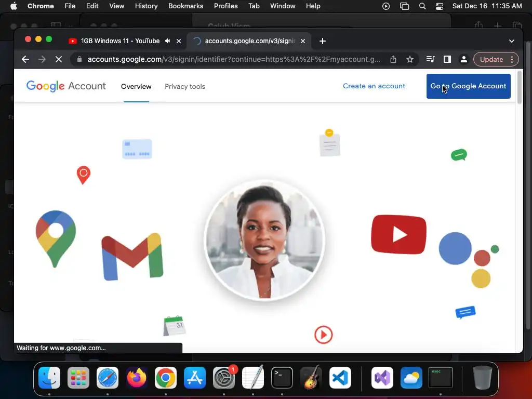Click the share icon in address bar
The height and width of the screenshot is (399, 532).
pyautogui.click(x=393, y=59)
